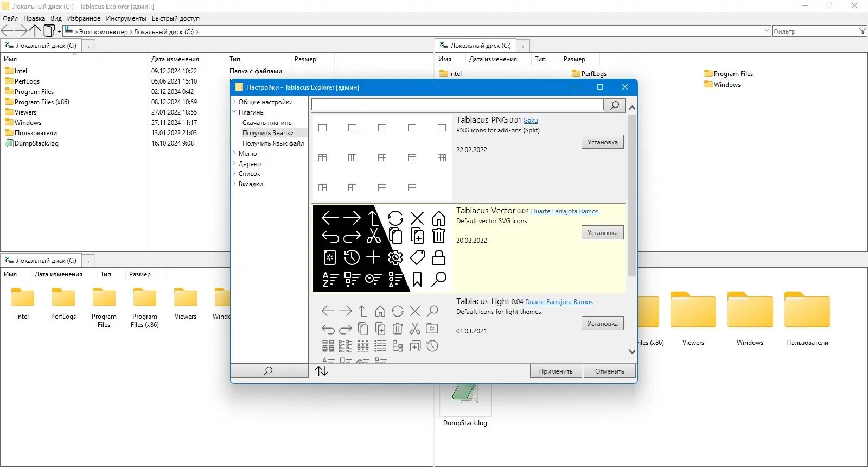Click the Tablacus Vector icon preview image

point(382,249)
